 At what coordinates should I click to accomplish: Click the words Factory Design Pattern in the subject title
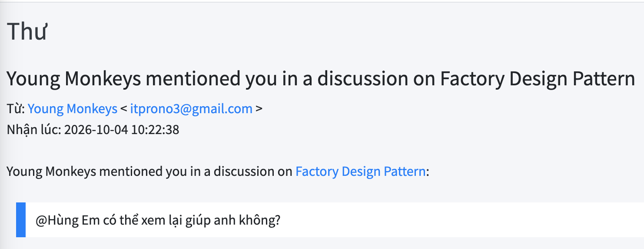(x=538, y=79)
